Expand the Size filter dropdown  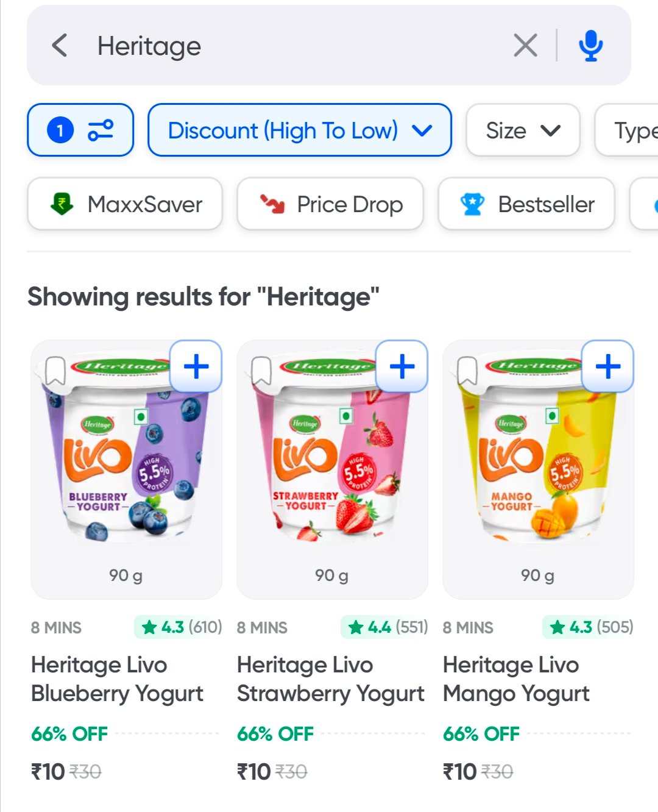point(523,130)
